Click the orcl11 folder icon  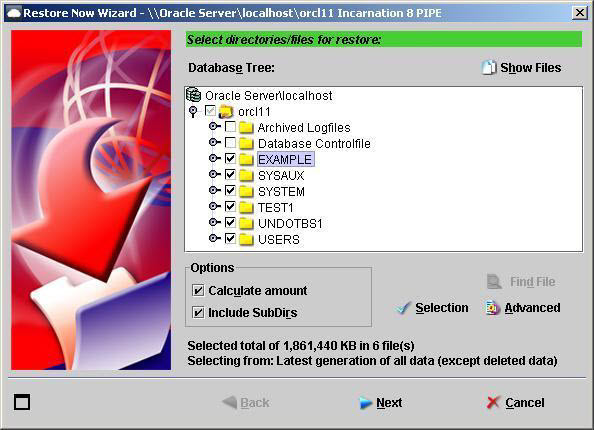coord(226,112)
